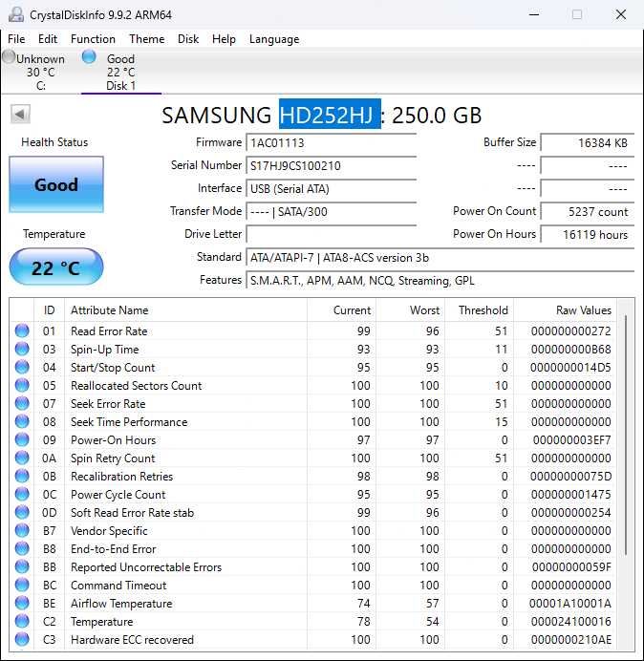Click the Current column header
This screenshot has width=644, height=661.
pos(341,310)
